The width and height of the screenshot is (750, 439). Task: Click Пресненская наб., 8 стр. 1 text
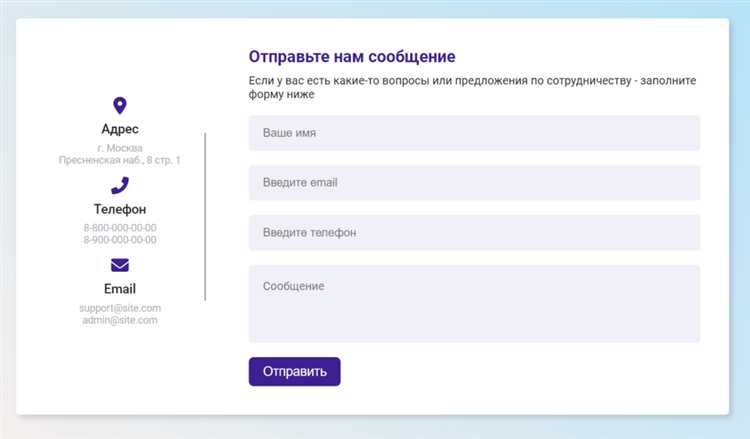pyautogui.click(x=120, y=160)
